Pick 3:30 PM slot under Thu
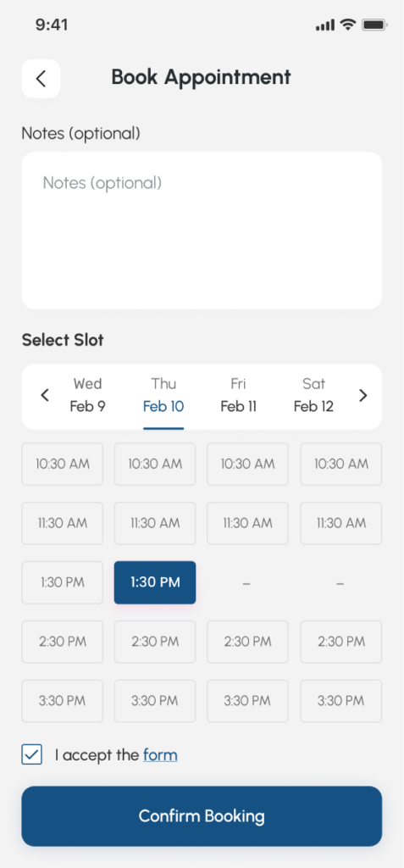Screen dimensions: 404x868 [155, 701]
